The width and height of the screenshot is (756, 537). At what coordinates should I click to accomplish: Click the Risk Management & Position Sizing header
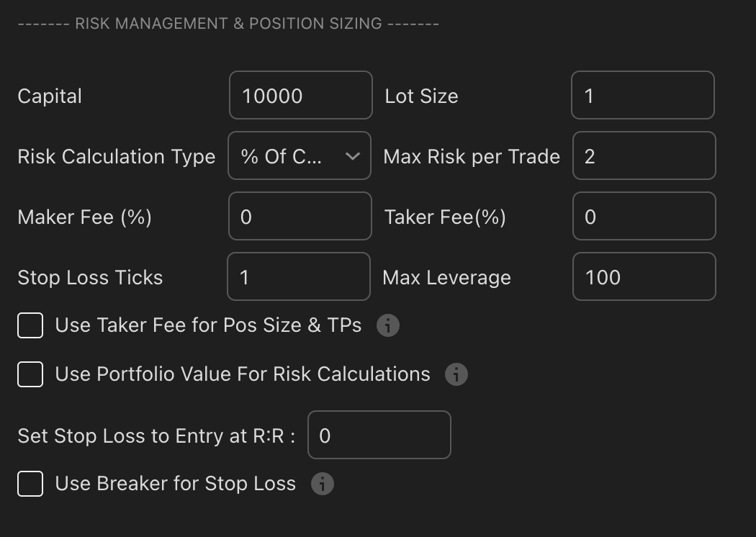pos(228,23)
